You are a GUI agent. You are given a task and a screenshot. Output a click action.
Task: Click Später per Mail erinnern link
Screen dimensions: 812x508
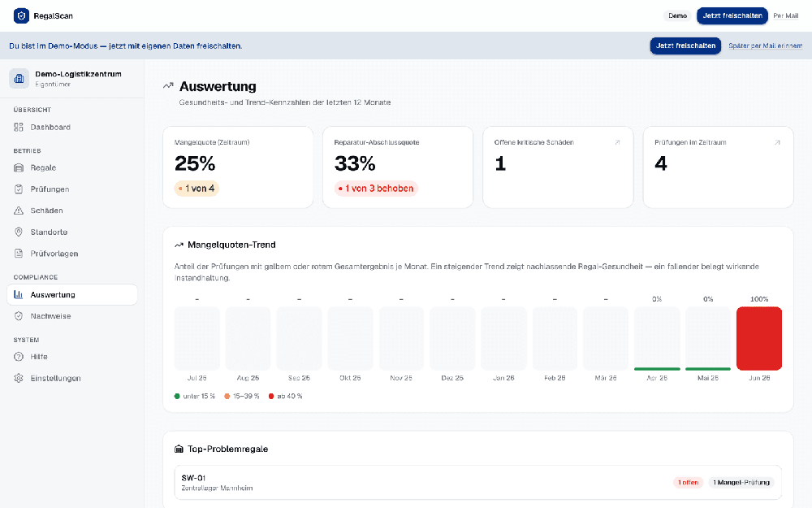[x=766, y=46]
